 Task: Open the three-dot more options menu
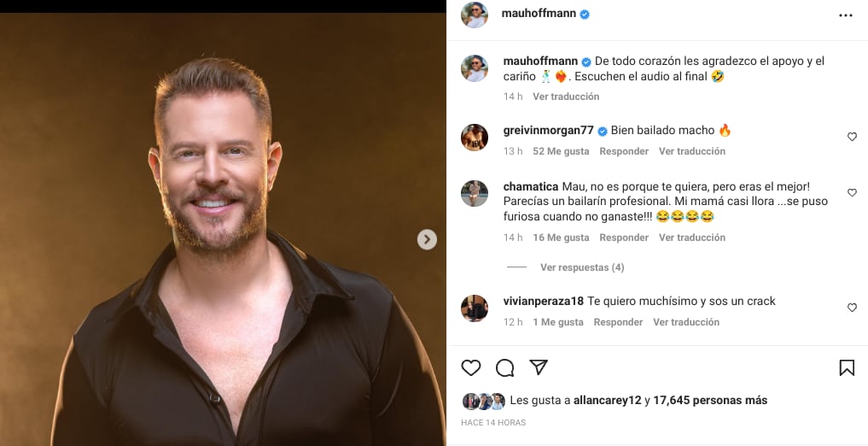tap(846, 15)
